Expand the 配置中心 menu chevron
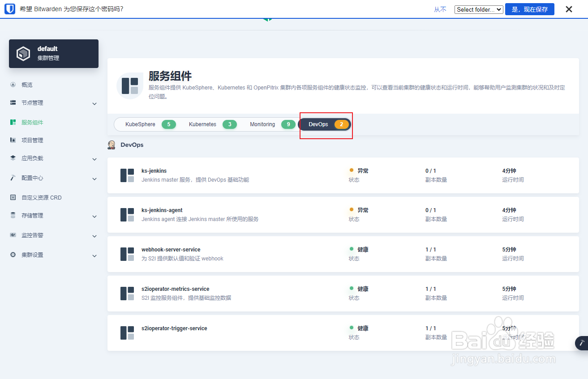 coord(94,179)
